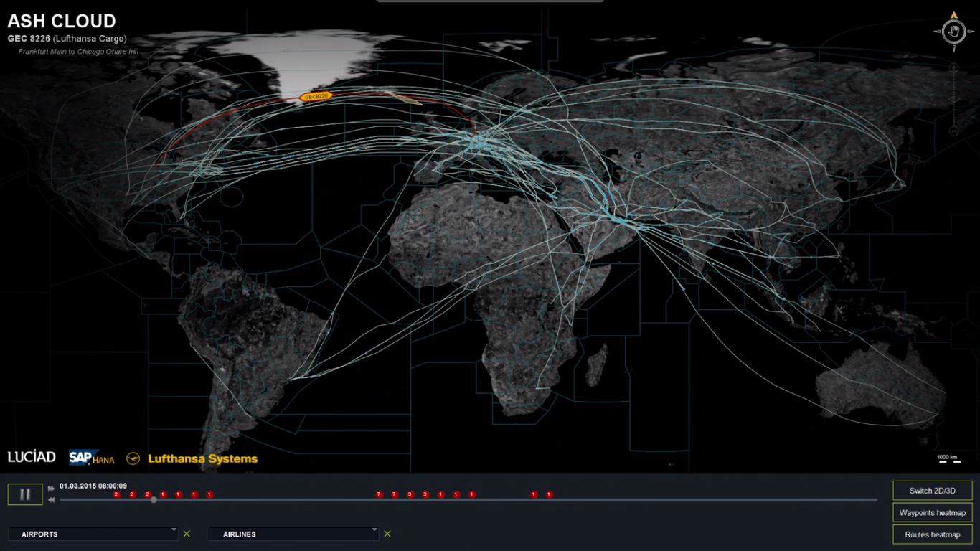This screenshot has width=980, height=551.
Task: Toggle Switch 2D/3D view
Action: click(x=932, y=491)
